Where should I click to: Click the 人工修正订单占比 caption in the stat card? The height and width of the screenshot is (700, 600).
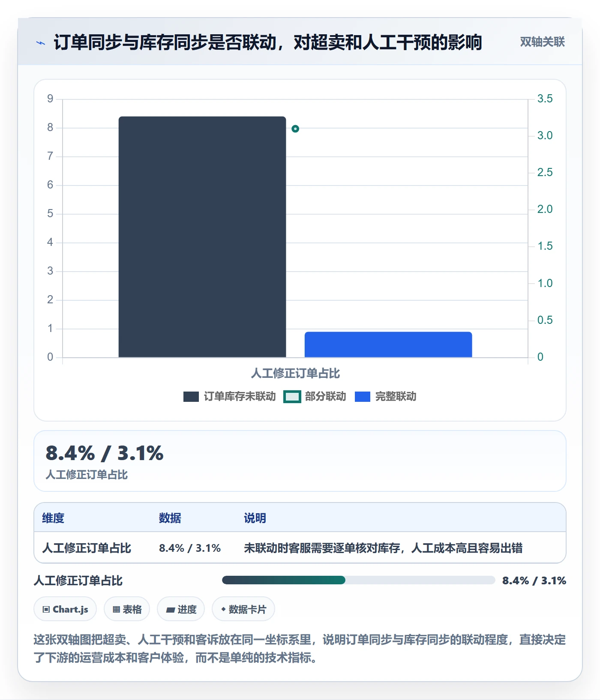point(87,475)
